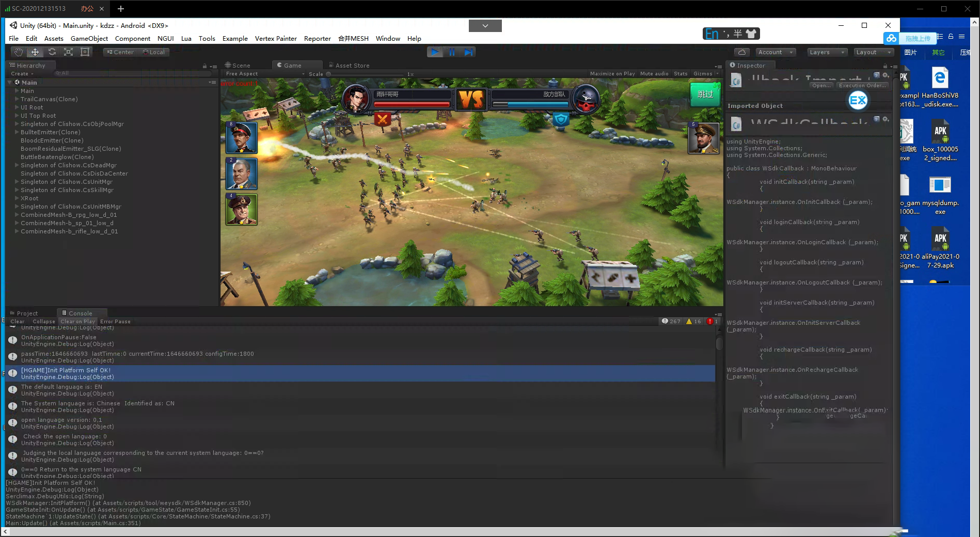
Task: Open the Hierarchy Create dropdown
Action: pyautogui.click(x=22, y=74)
